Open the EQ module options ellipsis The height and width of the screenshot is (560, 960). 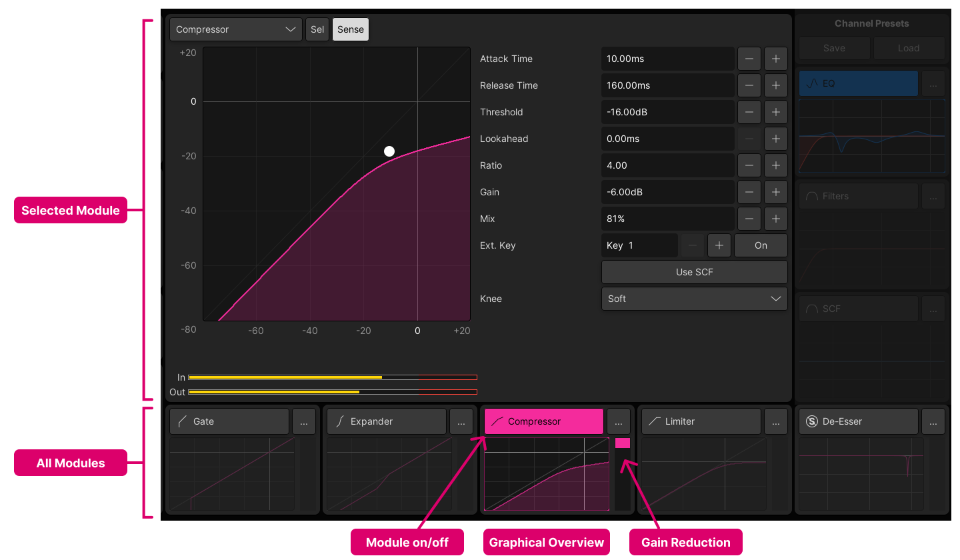933,83
